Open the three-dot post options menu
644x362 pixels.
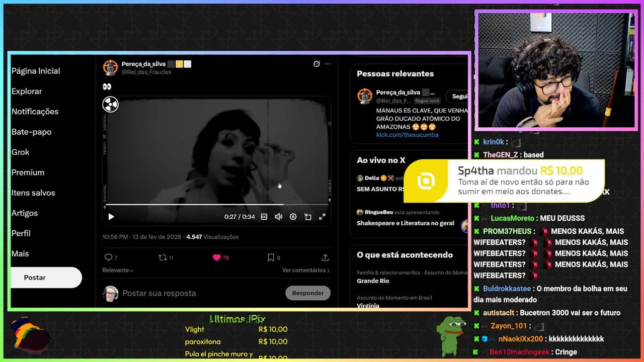[328, 64]
